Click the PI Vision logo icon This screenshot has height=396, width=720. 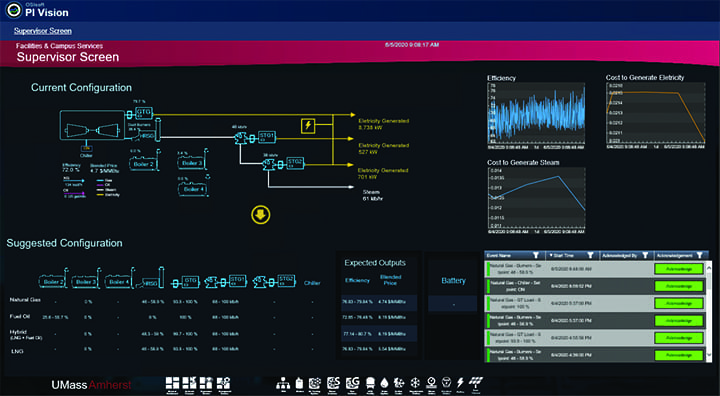coord(13,10)
